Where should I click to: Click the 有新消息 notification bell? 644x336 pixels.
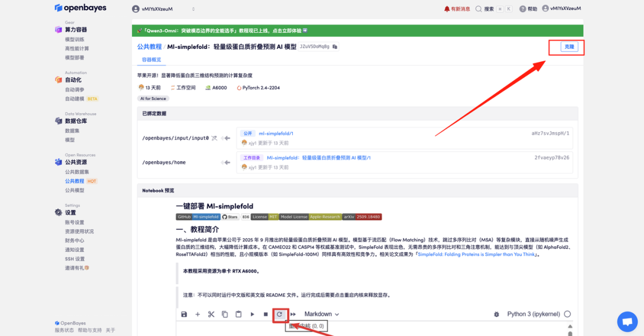[x=457, y=9]
